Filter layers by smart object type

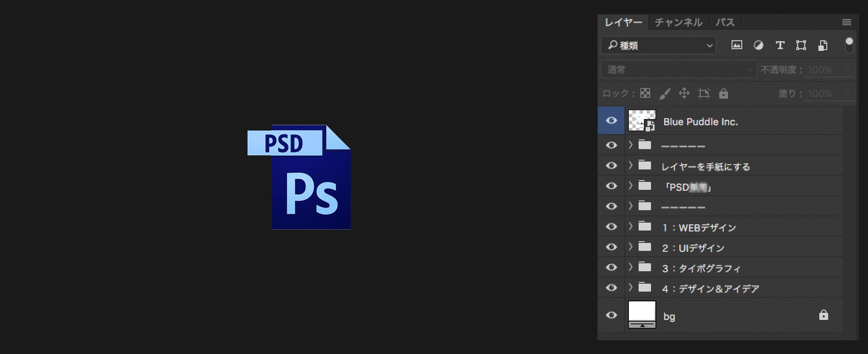(x=823, y=45)
